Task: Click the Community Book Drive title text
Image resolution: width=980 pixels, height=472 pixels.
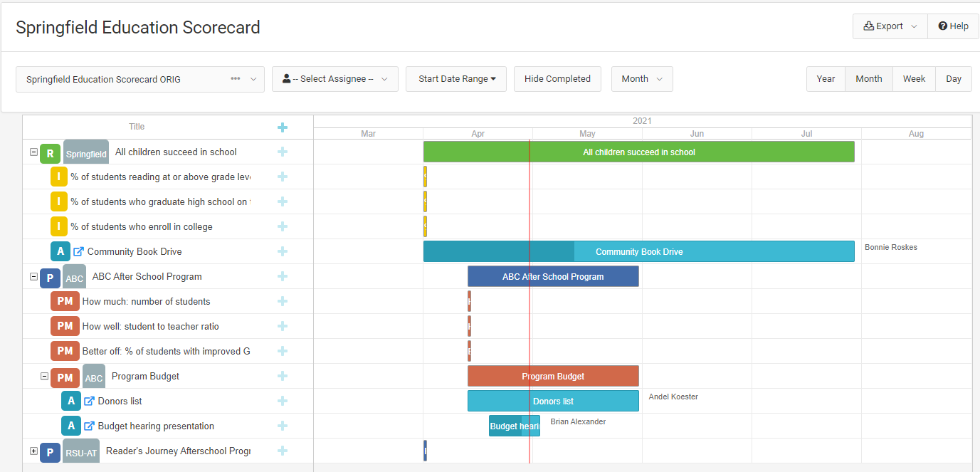Action: click(x=135, y=251)
